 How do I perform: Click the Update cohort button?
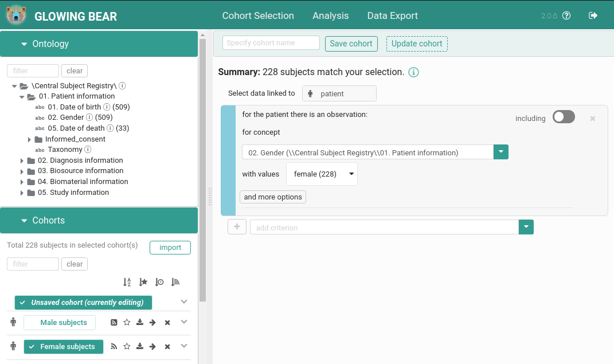[x=417, y=44]
